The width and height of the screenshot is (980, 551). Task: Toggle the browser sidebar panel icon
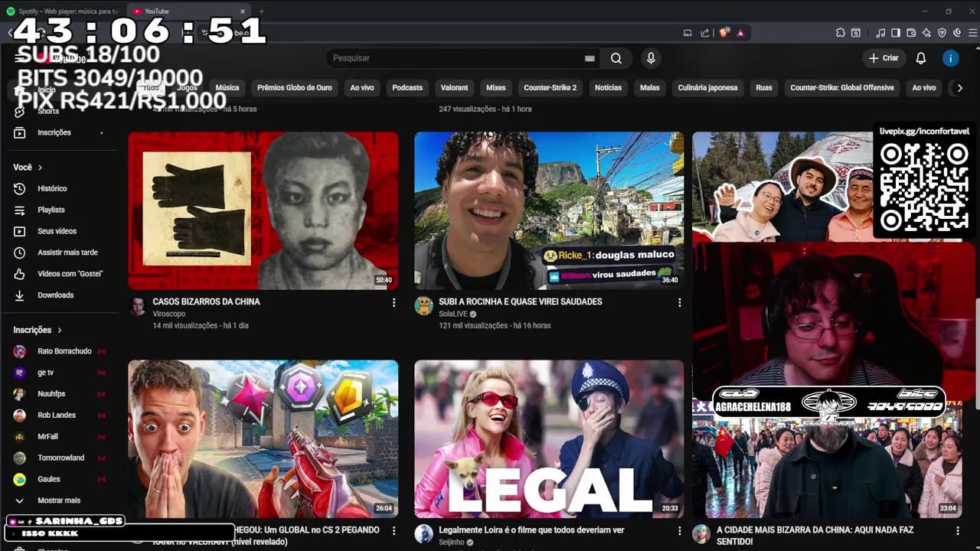coord(896,33)
